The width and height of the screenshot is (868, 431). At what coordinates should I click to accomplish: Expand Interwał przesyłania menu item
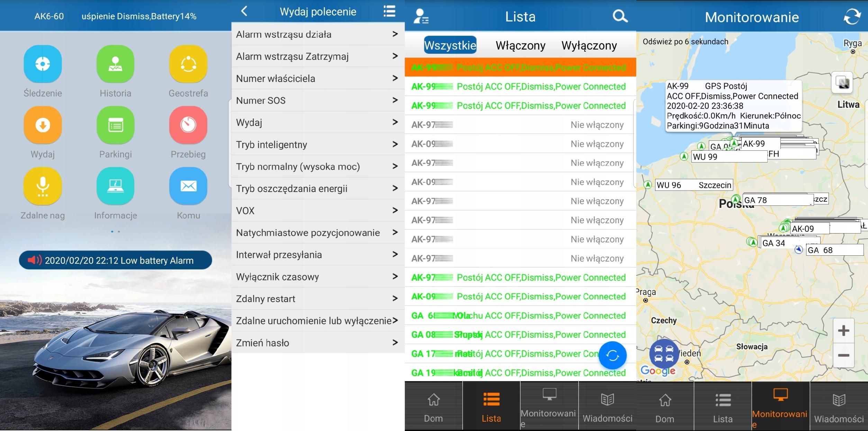(x=317, y=255)
